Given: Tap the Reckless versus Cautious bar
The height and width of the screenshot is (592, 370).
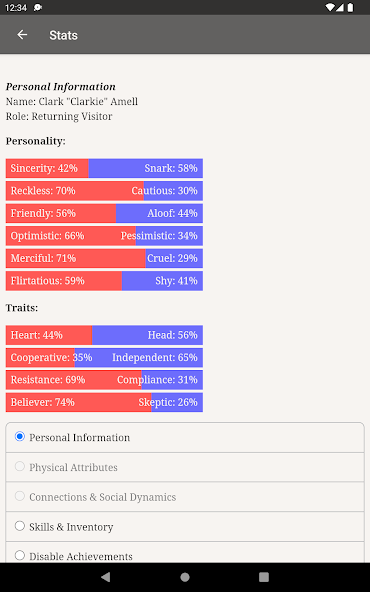Looking at the screenshot, I should [104, 191].
